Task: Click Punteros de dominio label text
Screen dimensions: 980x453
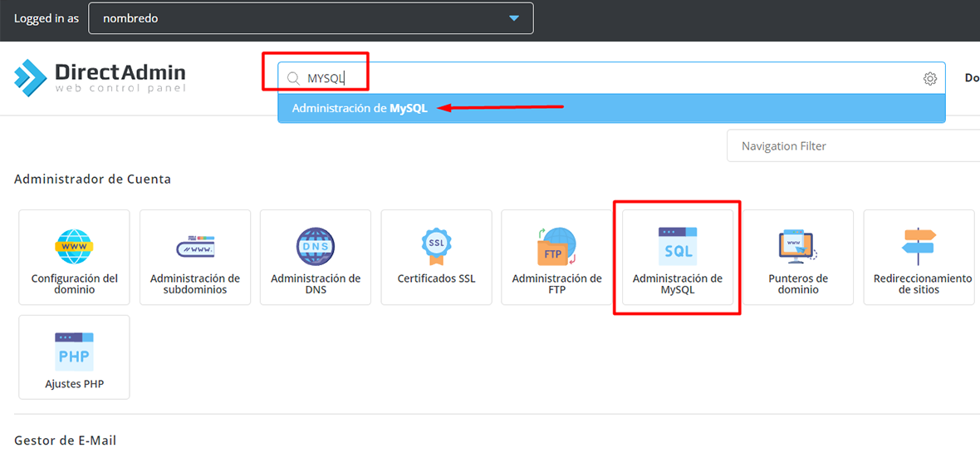Action: pos(798,284)
